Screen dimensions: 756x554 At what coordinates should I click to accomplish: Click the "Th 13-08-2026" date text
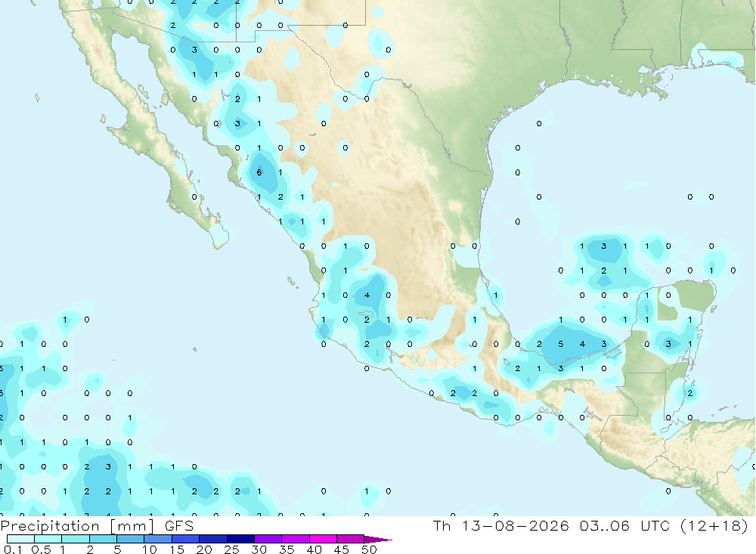point(501,525)
